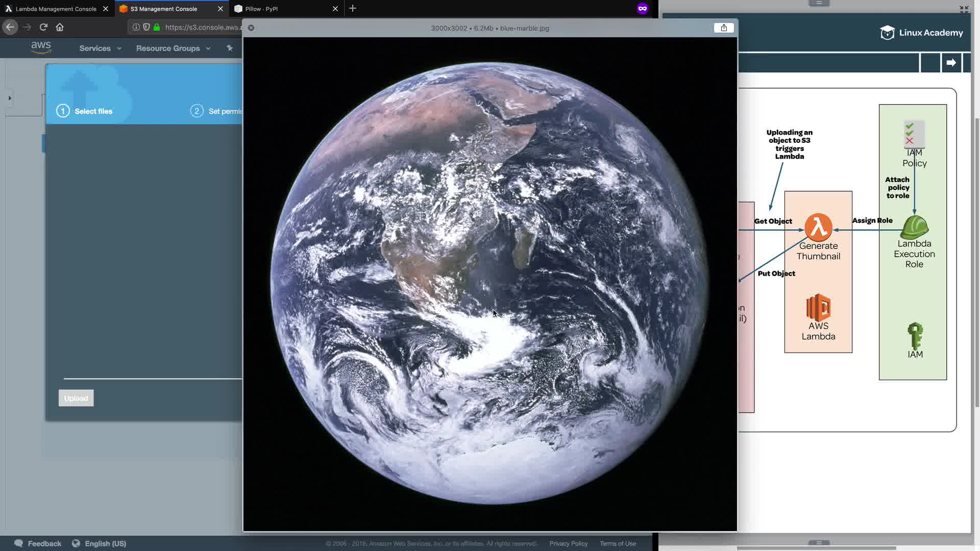Open site info from the green padlock
Screen dimensions: 980x551
157,27
